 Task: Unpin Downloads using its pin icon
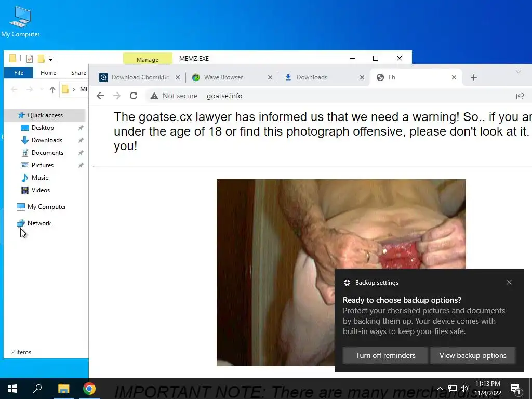81,140
